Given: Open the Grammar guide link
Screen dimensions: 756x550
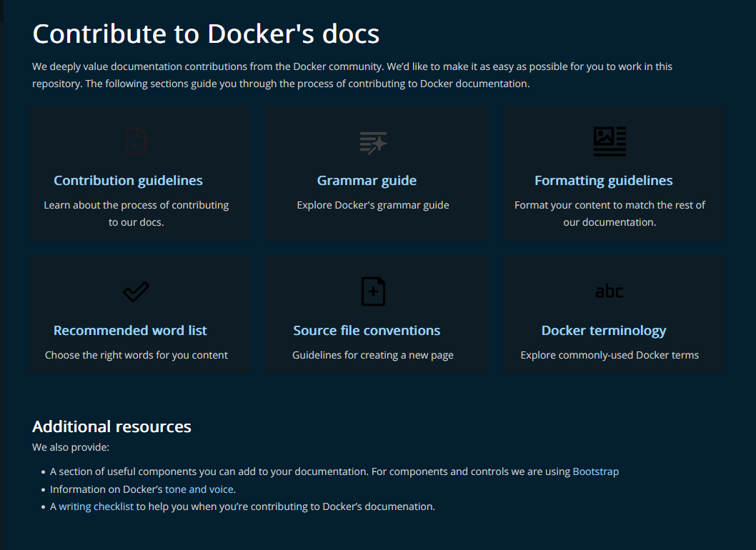Looking at the screenshot, I should [x=367, y=180].
